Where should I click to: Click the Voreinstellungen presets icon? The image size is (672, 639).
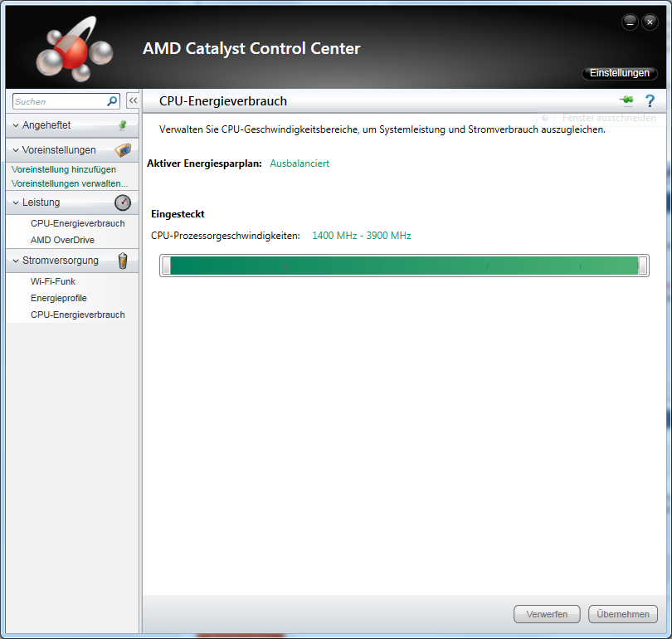point(123,150)
